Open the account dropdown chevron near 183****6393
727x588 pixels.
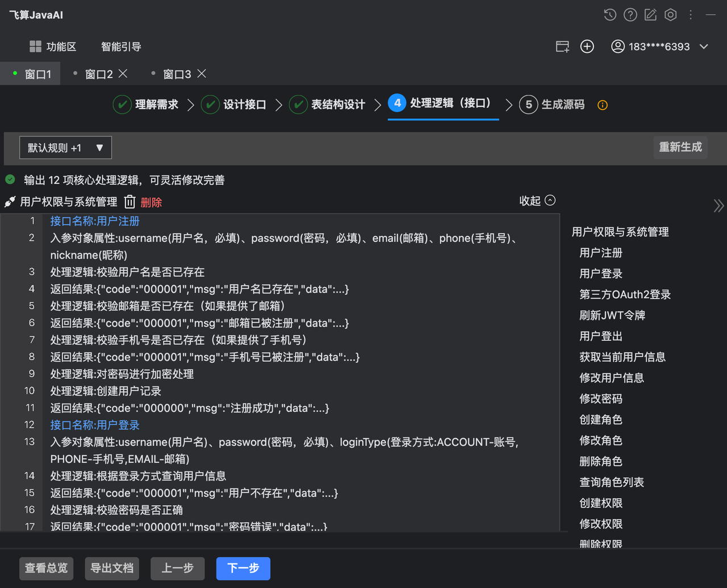(704, 47)
